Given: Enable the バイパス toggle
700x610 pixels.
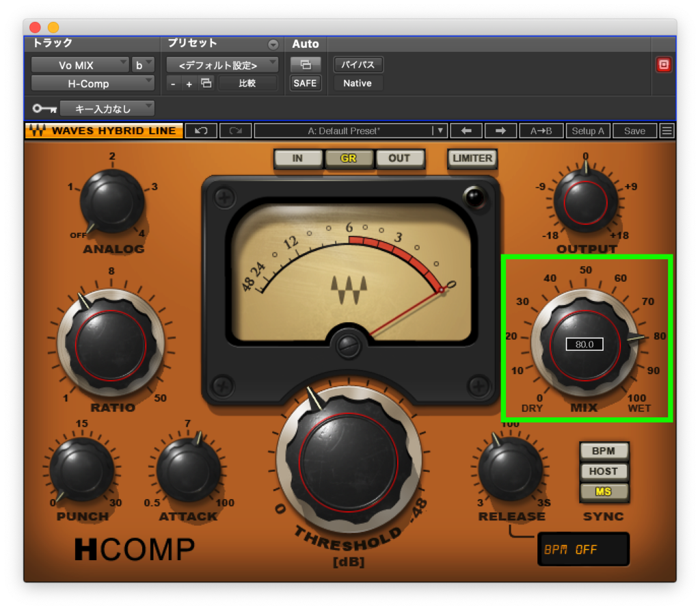Looking at the screenshot, I should click(358, 65).
